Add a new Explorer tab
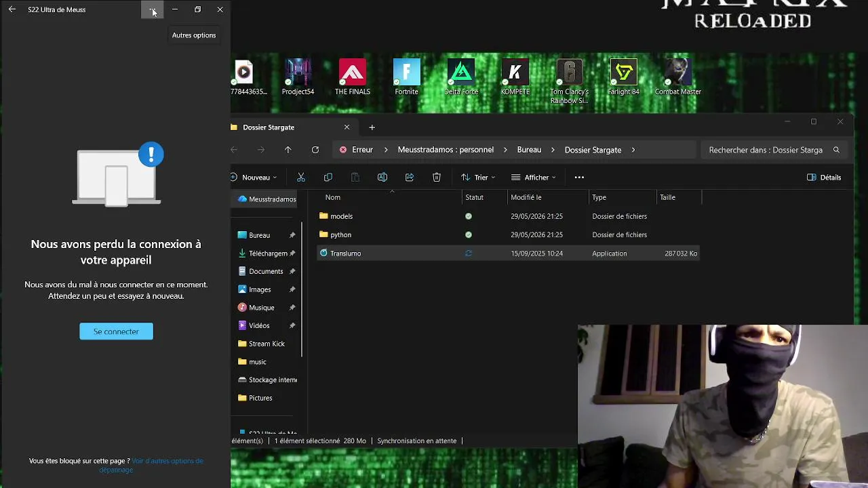 pyautogui.click(x=372, y=127)
